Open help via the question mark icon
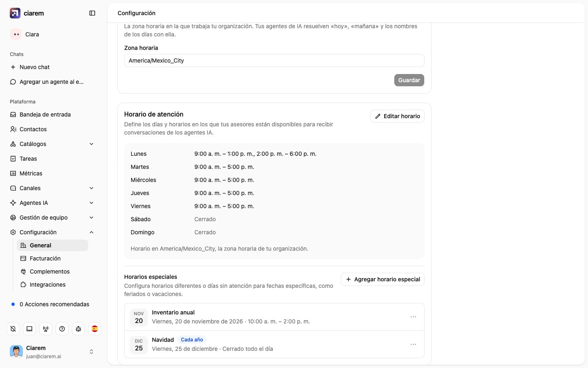588x368 pixels. (62, 329)
